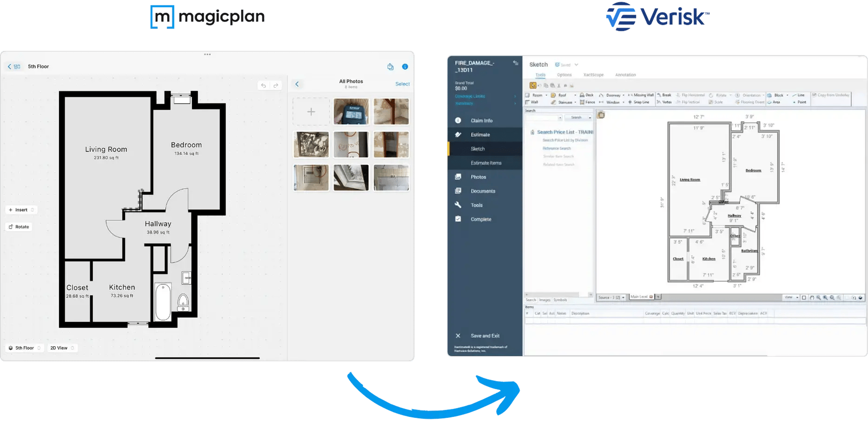Select the Break tool

coord(664,95)
